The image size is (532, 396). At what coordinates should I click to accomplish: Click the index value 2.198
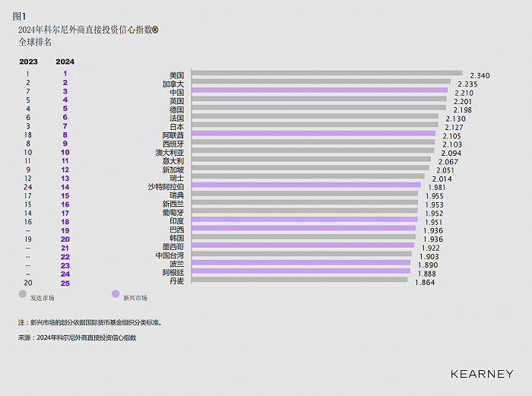[x=462, y=110]
